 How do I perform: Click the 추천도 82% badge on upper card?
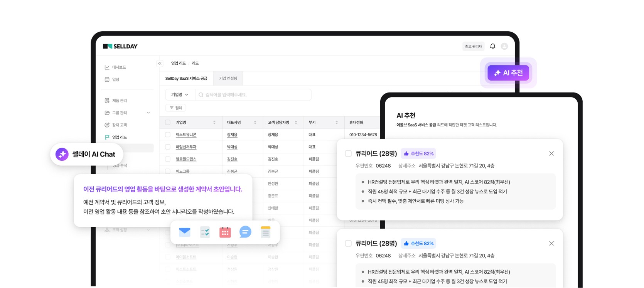click(x=418, y=153)
